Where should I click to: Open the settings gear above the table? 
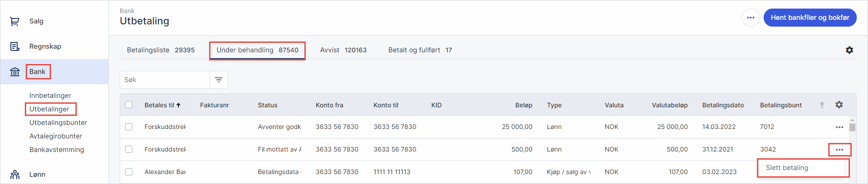tap(849, 50)
